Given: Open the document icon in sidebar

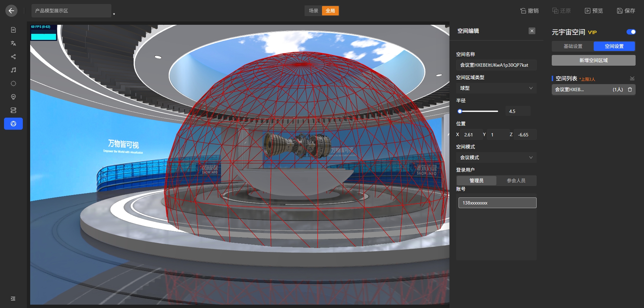Looking at the screenshot, I should coord(13,30).
